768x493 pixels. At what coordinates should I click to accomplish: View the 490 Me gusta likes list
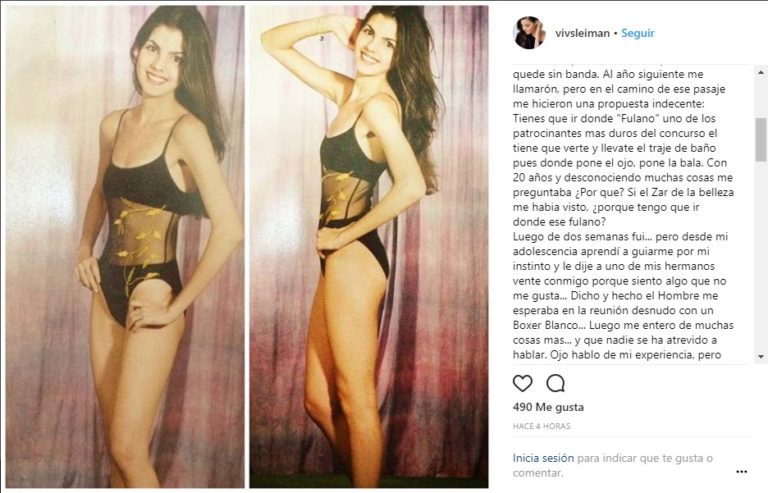pos(548,407)
